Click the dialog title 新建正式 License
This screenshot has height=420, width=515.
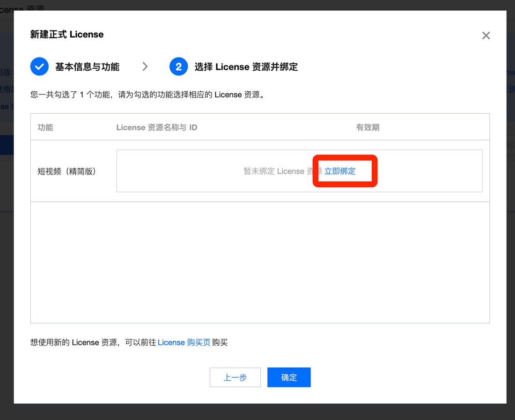pos(67,35)
